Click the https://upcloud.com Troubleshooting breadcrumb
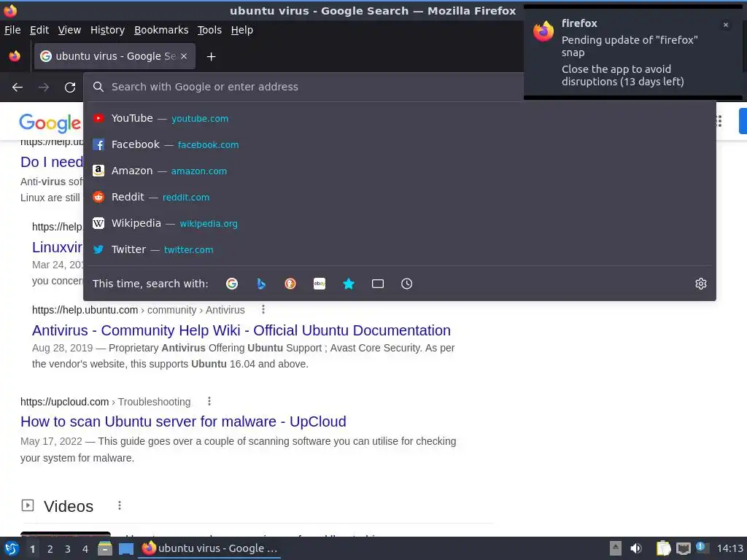The width and height of the screenshot is (747, 560). (105, 402)
